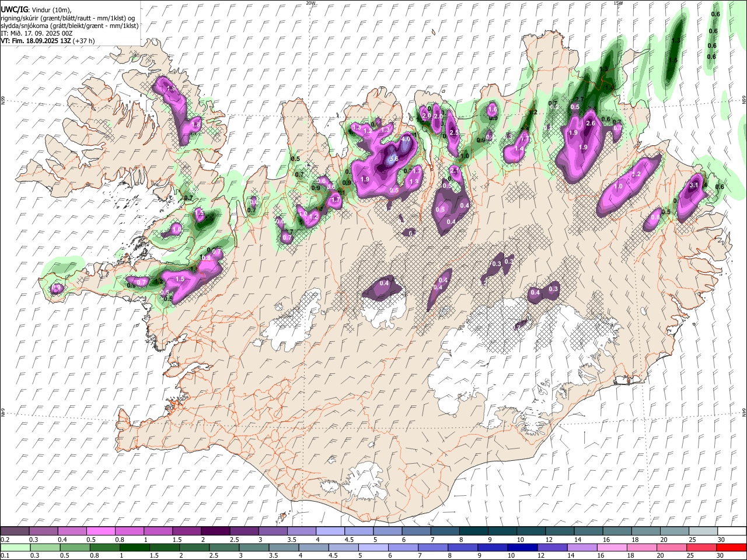747x560 pixels.
Task: Pick the slate blue 6 snow swatch
Action: 416,531
